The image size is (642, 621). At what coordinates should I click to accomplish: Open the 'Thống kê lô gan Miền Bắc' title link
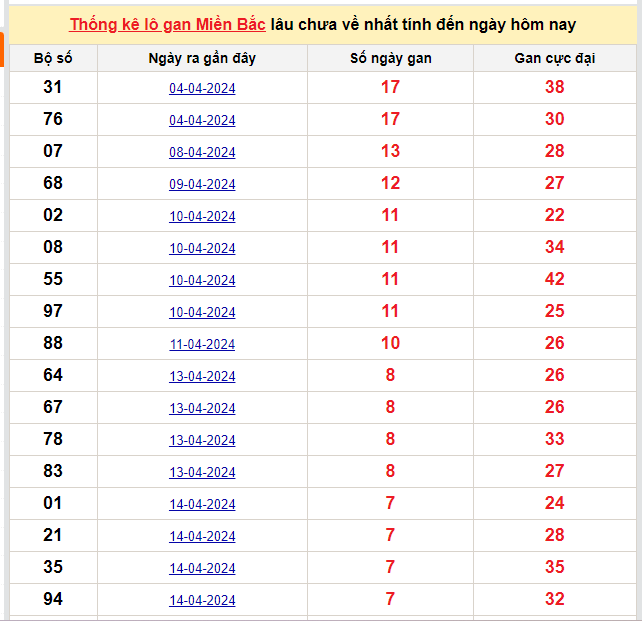click(167, 25)
